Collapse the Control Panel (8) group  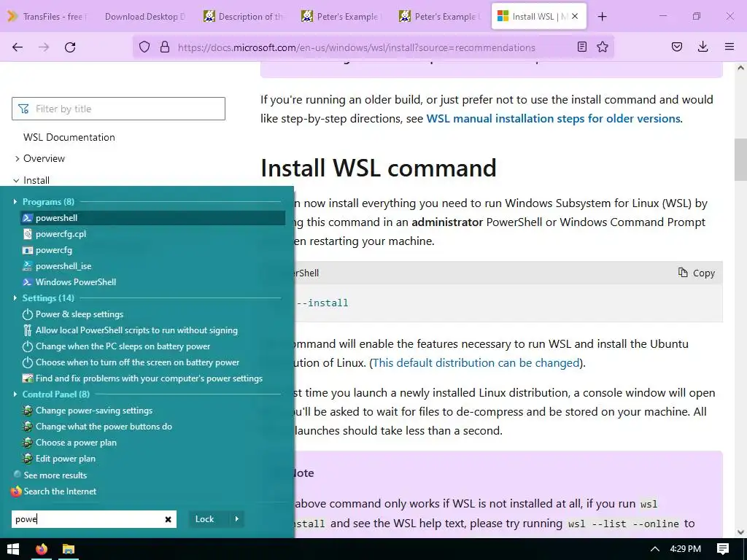(16, 394)
